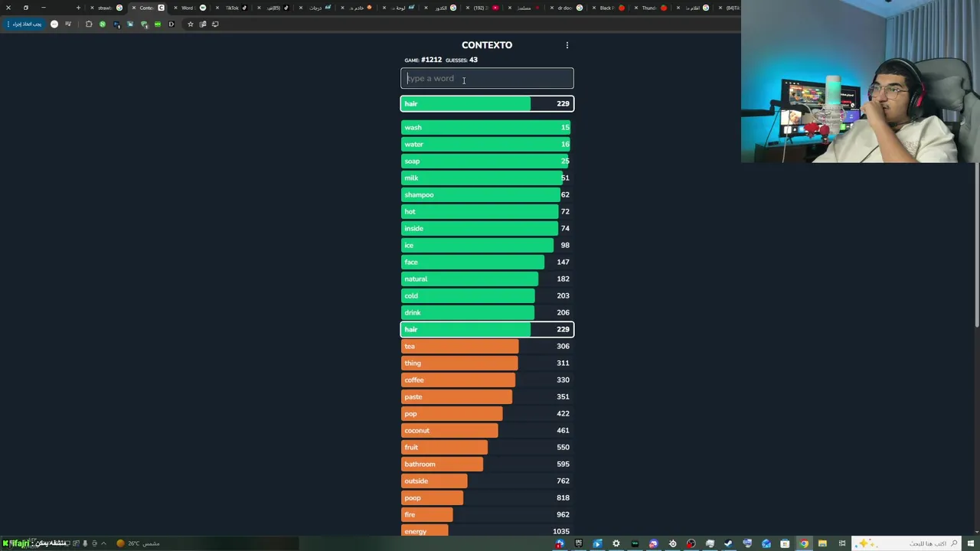Open the Steam icon on the taskbar
Screen dimensions: 980x551
[728, 543]
